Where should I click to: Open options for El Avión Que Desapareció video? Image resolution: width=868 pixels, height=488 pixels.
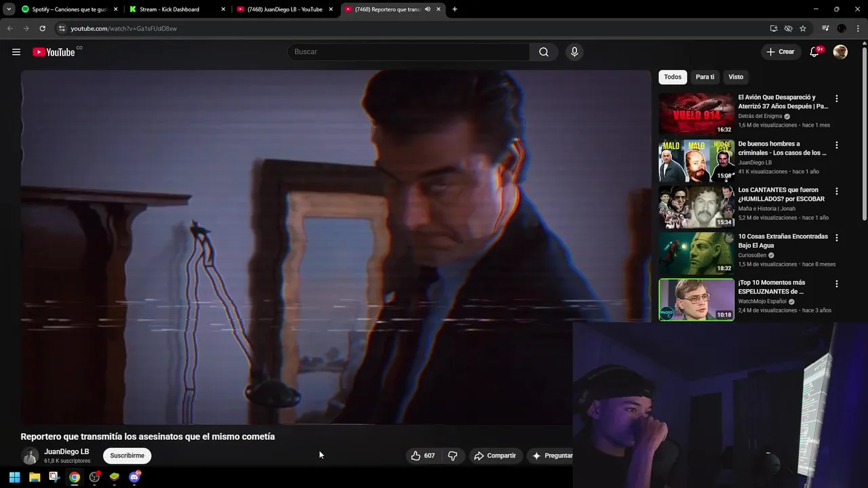point(836,98)
